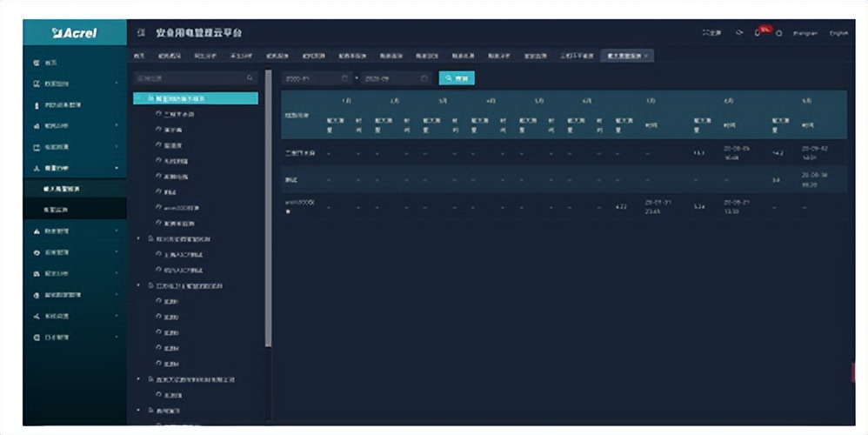Switch to the first home tab
Image resolution: width=868 pixels, height=435 pixels.
pos(139,56)
